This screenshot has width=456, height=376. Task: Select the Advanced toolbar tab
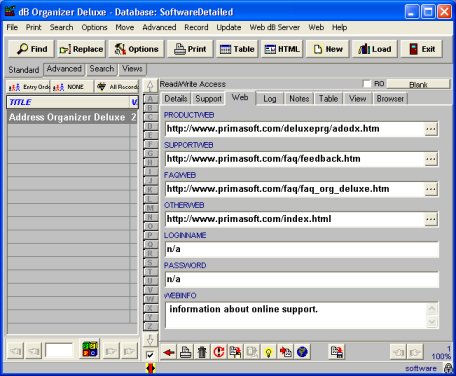[64, 69]
